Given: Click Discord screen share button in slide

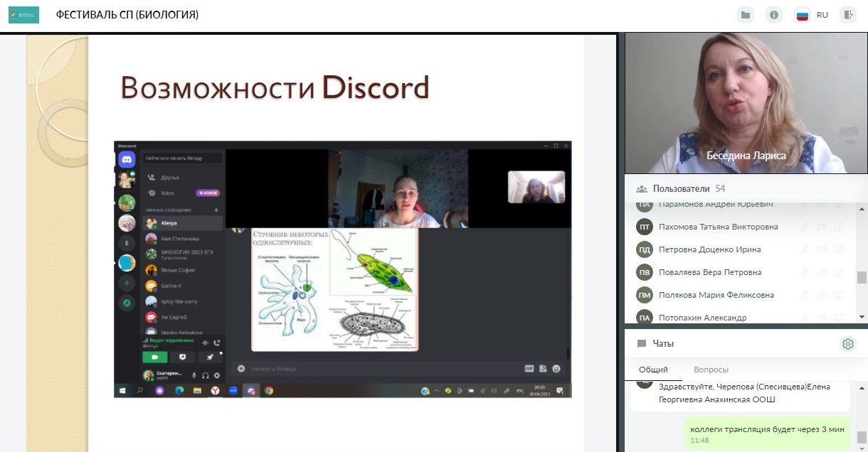Looking at the screenshot, I should (182, 357).
